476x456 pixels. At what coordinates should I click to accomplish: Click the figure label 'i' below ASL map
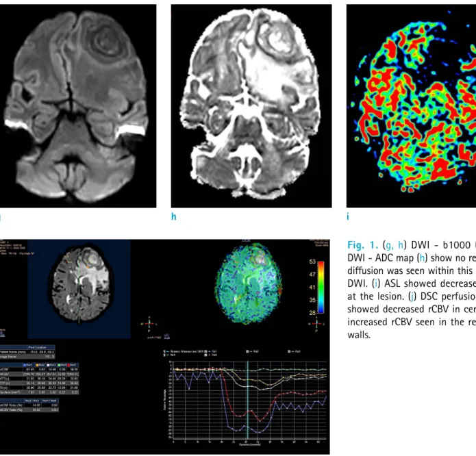coord(348,216)
